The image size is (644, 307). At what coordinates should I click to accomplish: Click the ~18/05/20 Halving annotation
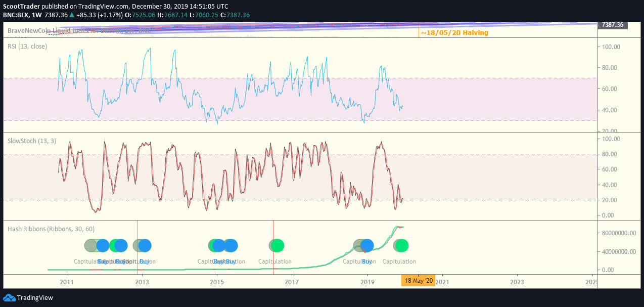[454, 33]
